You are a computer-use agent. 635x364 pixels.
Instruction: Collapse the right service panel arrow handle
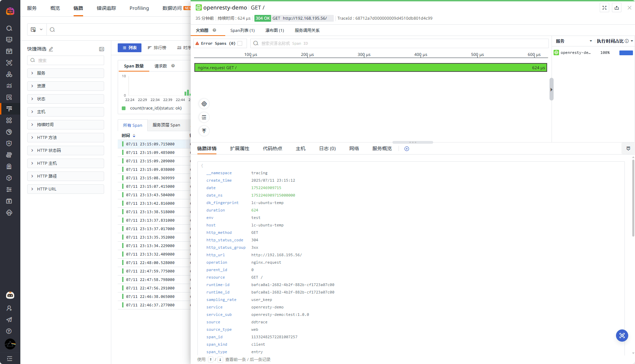(x=551, y=89)
